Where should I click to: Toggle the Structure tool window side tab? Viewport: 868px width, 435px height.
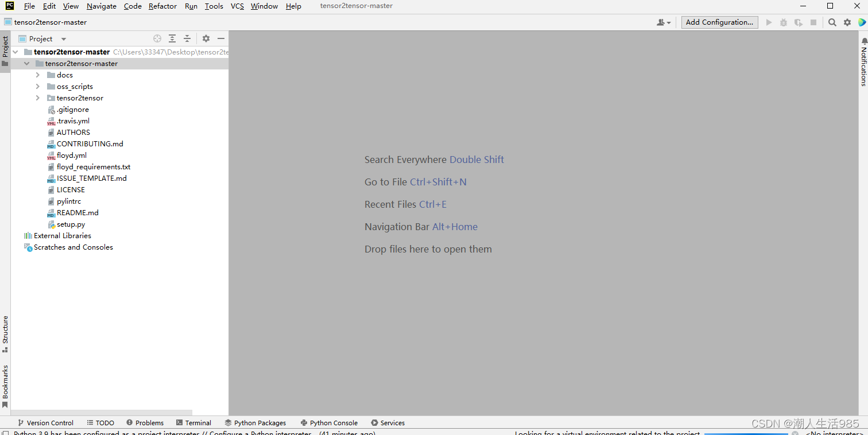click(x=5, y=334)
